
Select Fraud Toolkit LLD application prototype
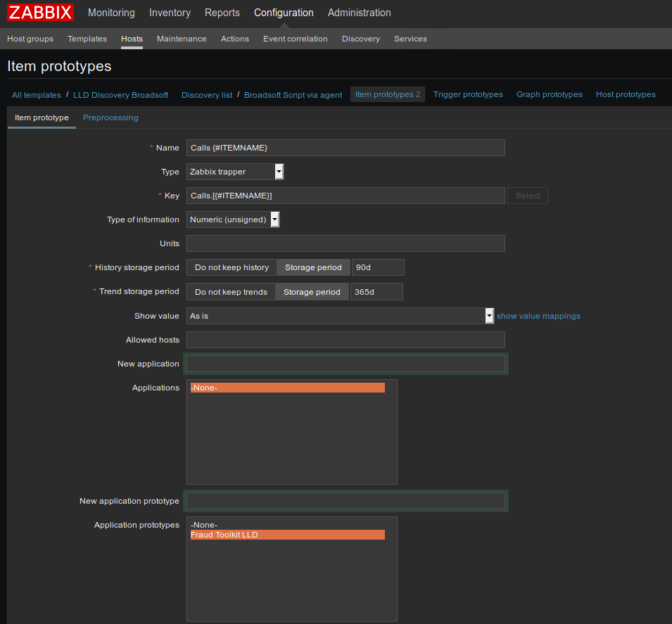288,535
